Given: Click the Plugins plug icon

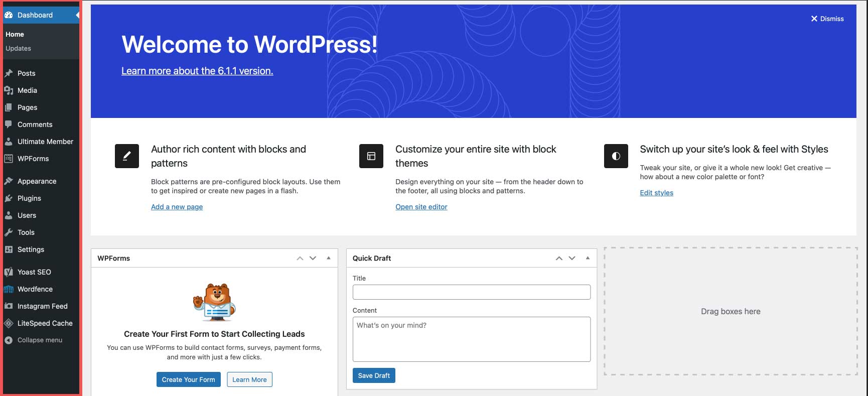Looking at the screenshot, I should point(9,198).
